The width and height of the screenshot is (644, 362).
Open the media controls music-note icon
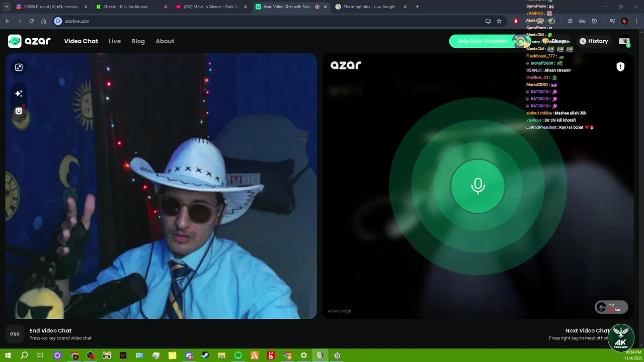click(x=612, y=21)
